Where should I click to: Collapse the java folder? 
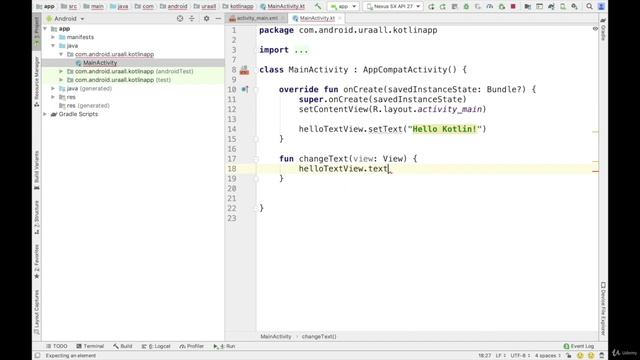pos(53,46)
